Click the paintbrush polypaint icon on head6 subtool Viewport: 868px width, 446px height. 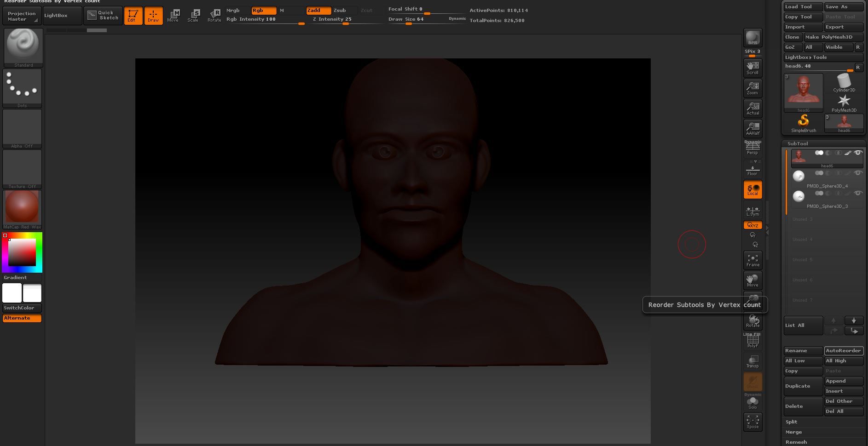point(848,153)
